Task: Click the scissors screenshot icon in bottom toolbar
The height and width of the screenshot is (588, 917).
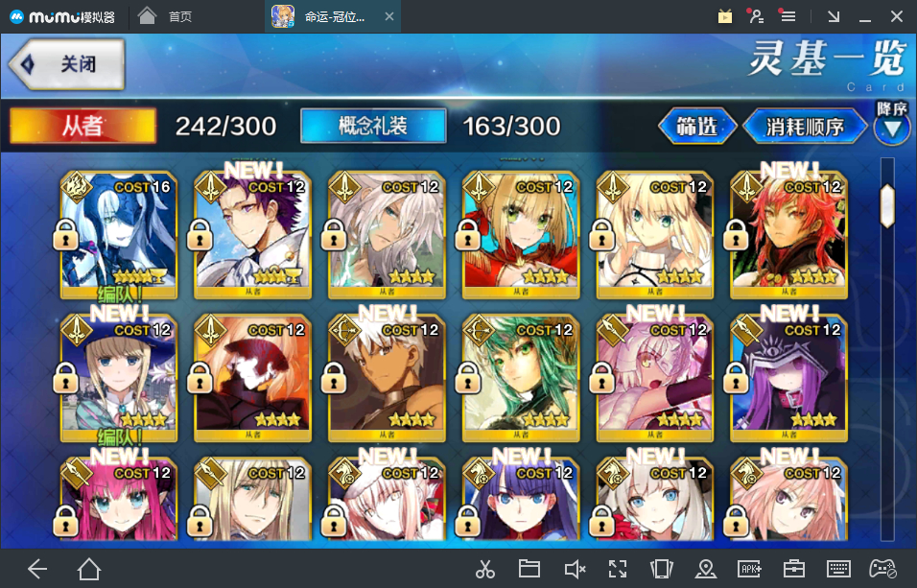Action: (484, 569)
